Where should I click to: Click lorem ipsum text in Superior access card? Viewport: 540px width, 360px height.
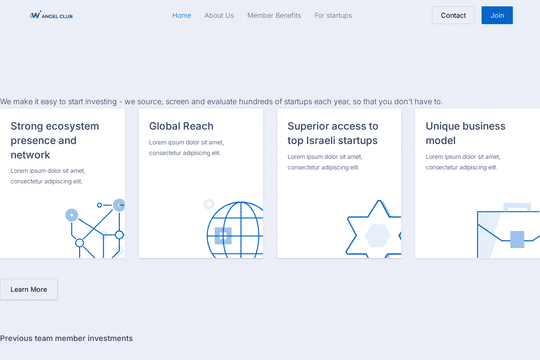click(325, 162)
